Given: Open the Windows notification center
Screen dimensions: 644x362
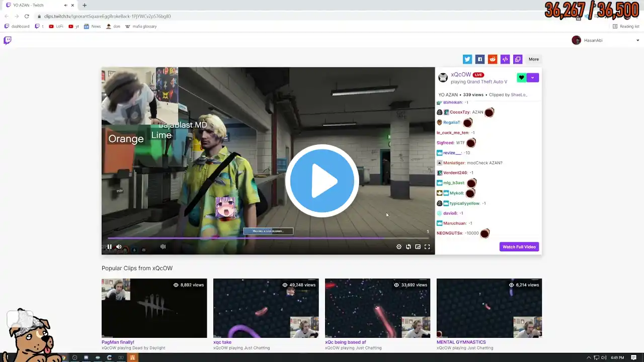Looking at the screenshot, I should pyautogui.click(x=634, y=357).
